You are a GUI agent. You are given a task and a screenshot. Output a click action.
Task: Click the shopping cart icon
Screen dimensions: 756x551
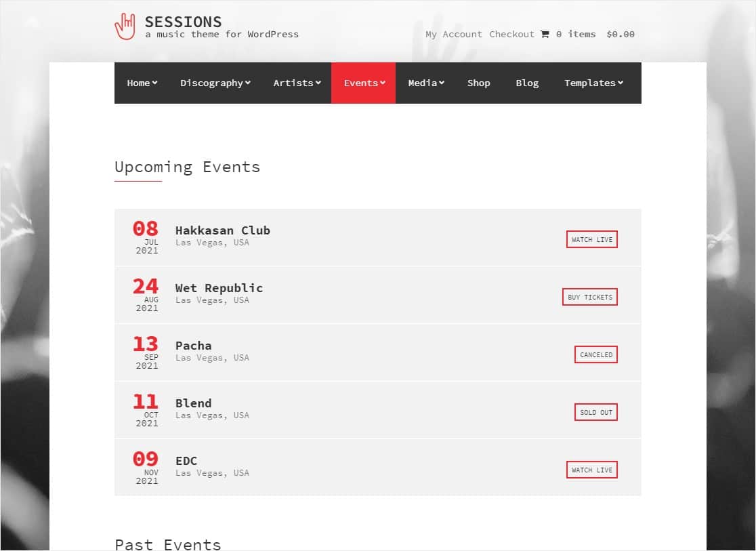pyautogui.click(x=545, y=34)
